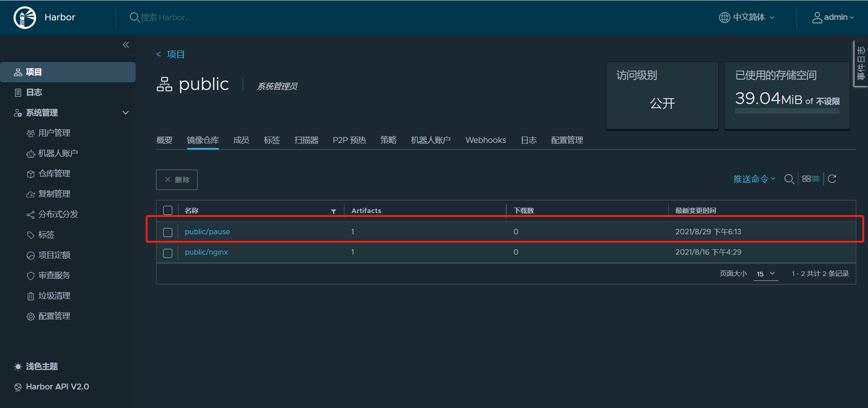Click the search magnifier icon in header
This screenshot has height=408, width=868.
coord(134,17)
